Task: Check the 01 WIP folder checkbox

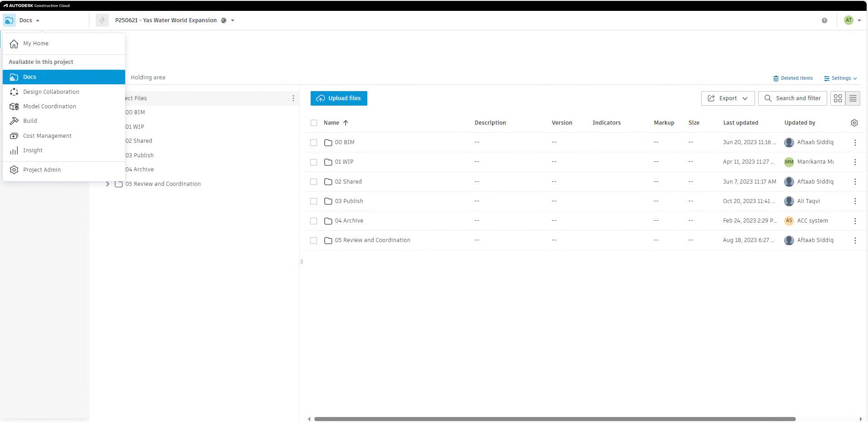Action: 313,162
